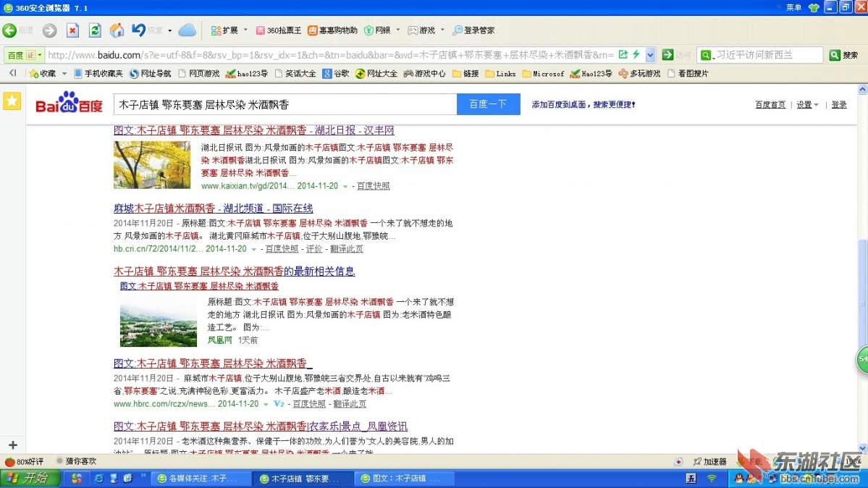This screenshot has height=488, width=868.
Task: Click the 百度一下 search button
Action: coord(488,104)
